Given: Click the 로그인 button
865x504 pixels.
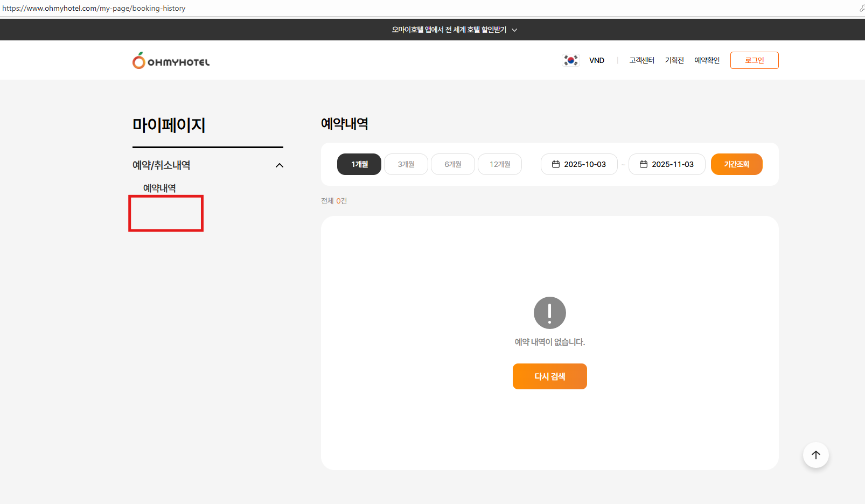Looking at the screenshot, I should (754, 60).
